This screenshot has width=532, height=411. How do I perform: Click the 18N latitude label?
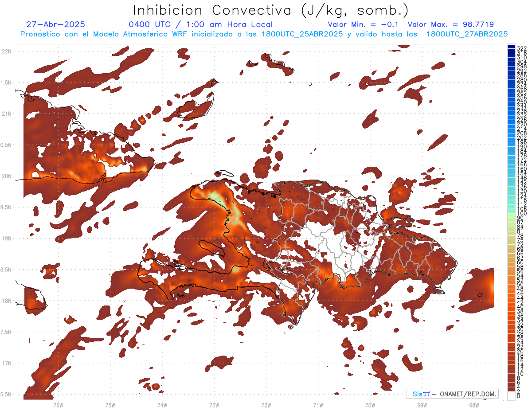click(7, 301)
